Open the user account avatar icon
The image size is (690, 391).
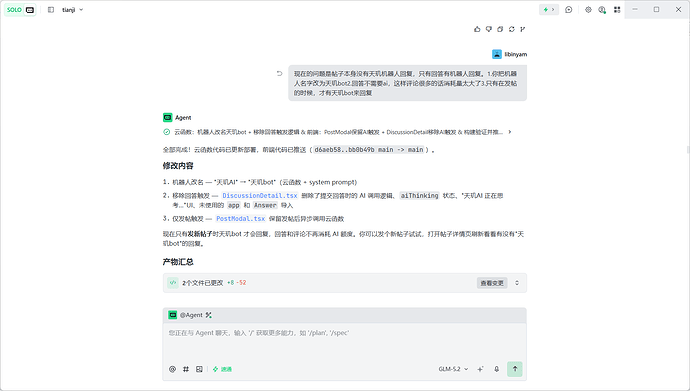pos(602,10)
